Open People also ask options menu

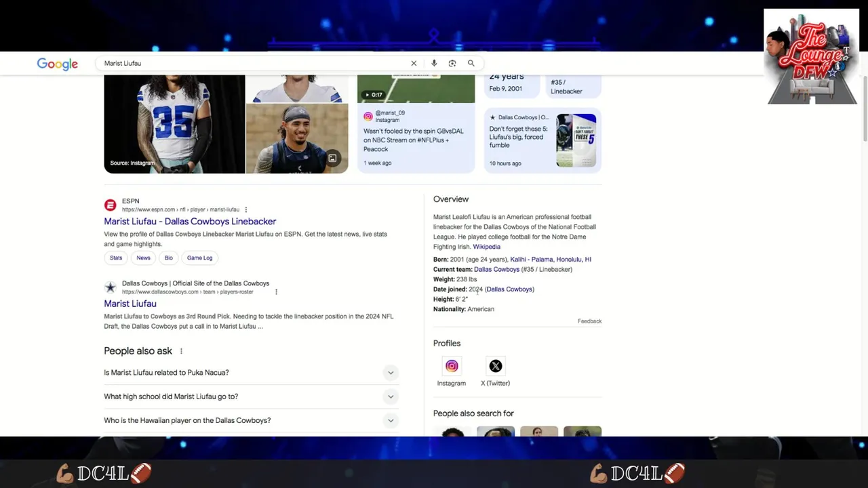tap(181, 351)
